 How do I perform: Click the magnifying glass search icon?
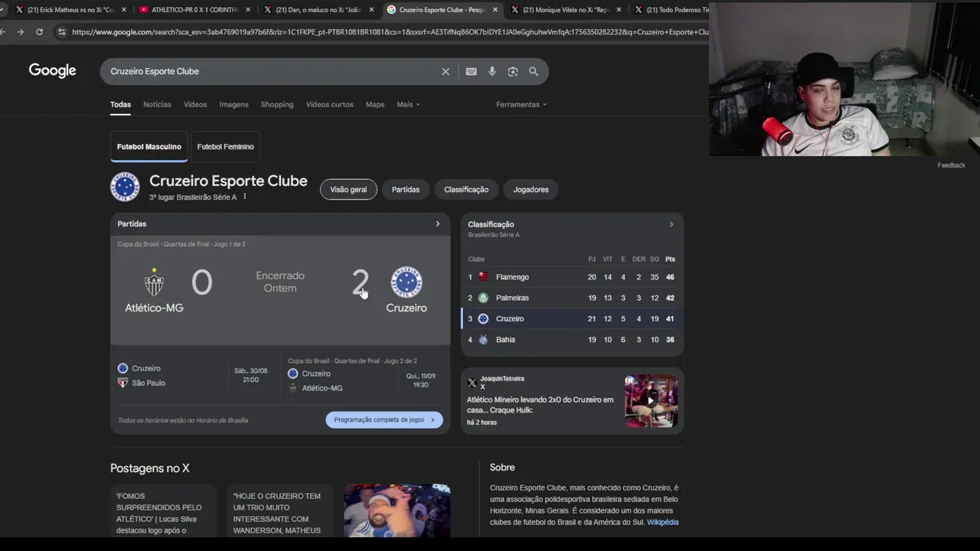(534, 71)
